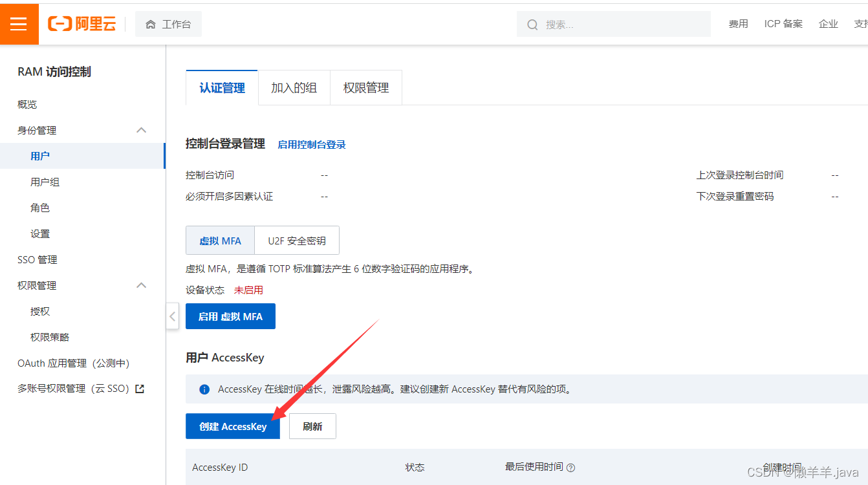Click the 启用 虚拟 MFA button
This screenshot has height=485, width=868.
point(230,316)
